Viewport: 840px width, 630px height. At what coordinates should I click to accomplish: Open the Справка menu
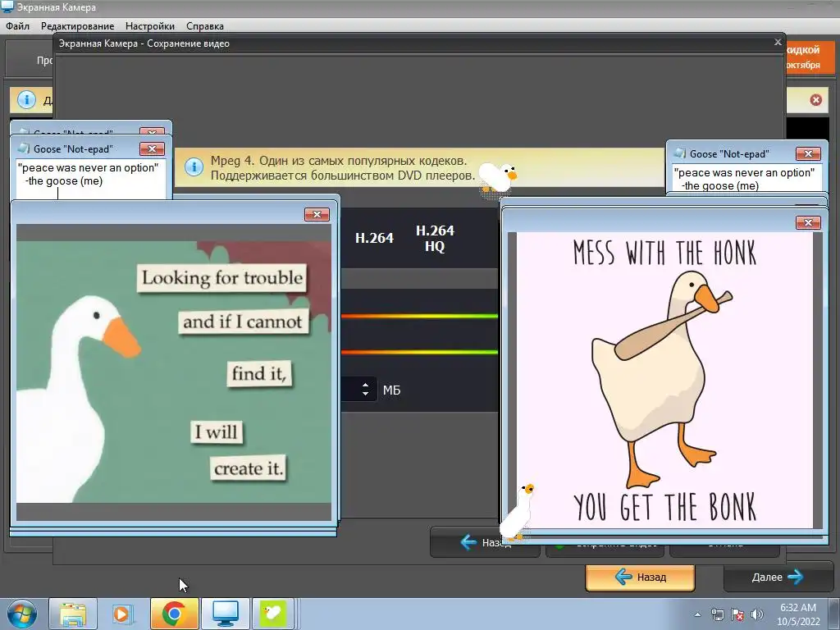pos(205,25)
